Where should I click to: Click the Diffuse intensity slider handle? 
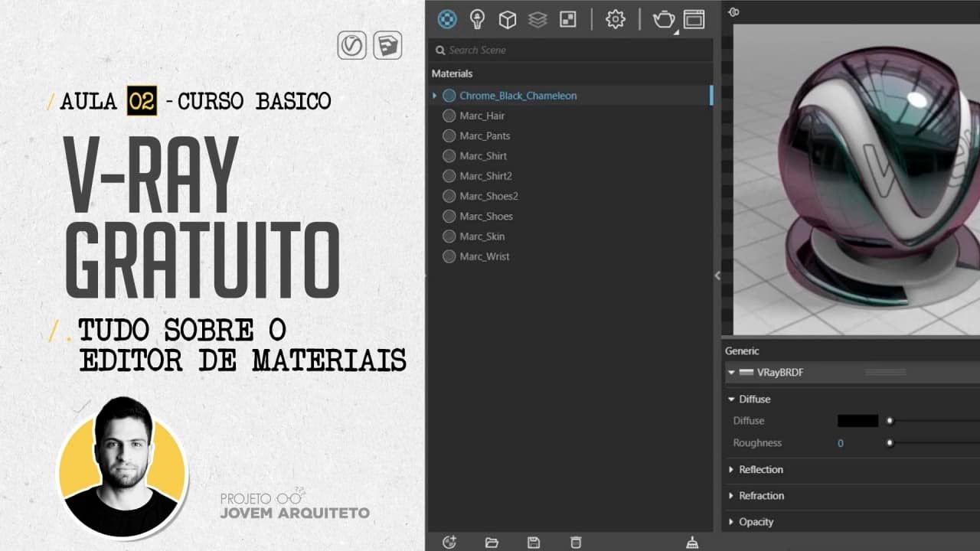pyautogui.click(x=890, y=420)
